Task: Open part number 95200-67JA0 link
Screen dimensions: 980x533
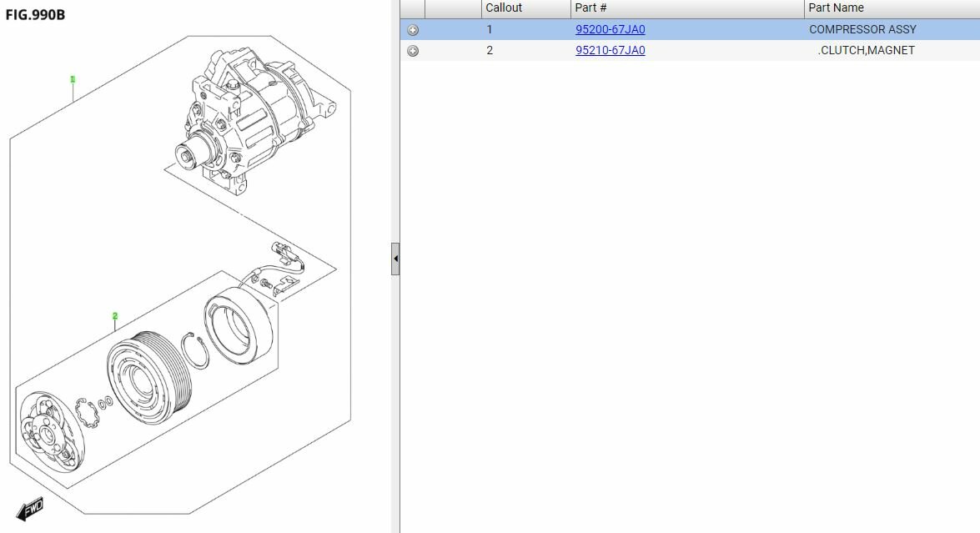Action: 610,29
